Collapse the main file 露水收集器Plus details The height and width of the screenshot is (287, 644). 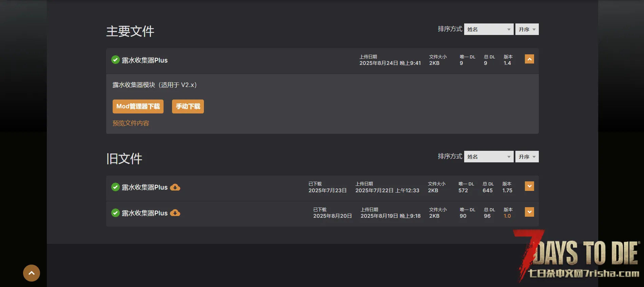[x=529, y=59]
